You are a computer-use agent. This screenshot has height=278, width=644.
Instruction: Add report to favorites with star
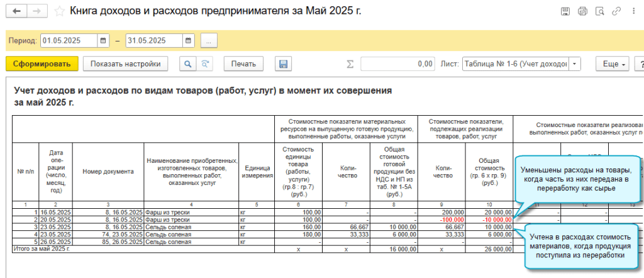point(59,11)
